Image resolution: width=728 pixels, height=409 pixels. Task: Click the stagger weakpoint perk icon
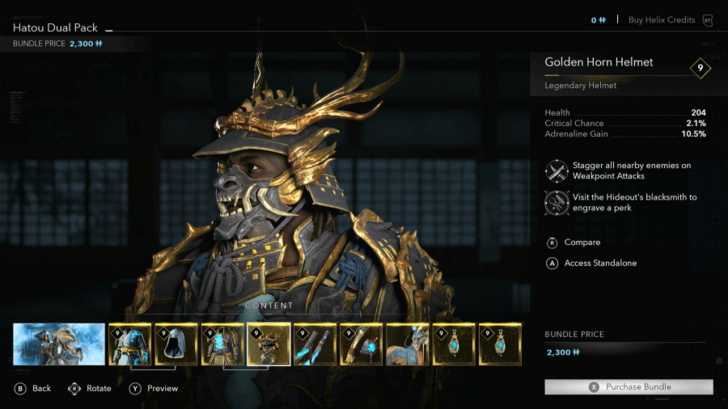(557, 171)
